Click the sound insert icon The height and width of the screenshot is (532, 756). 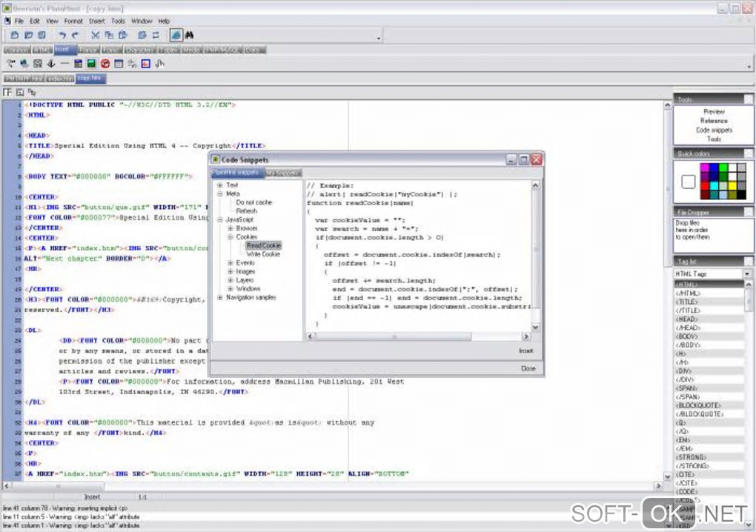[159, 64]
